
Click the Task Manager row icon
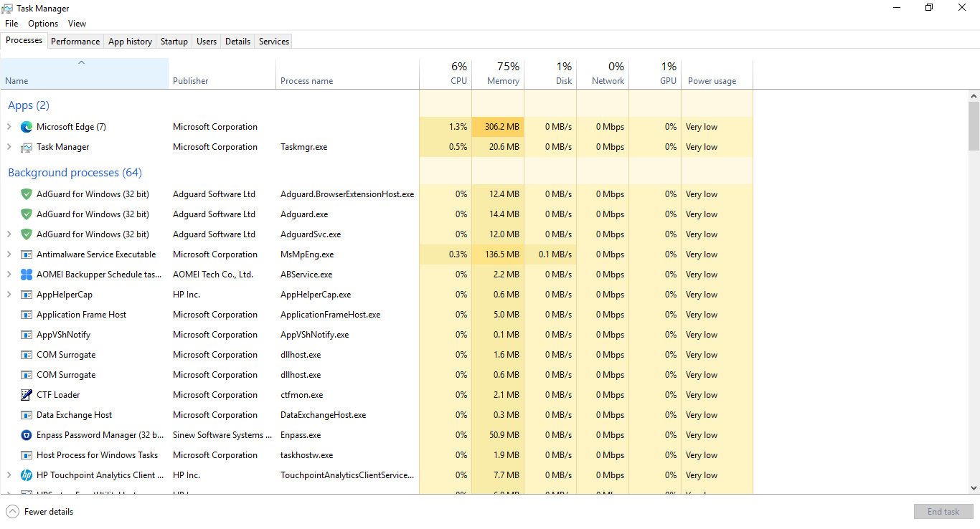coord(27,147)
